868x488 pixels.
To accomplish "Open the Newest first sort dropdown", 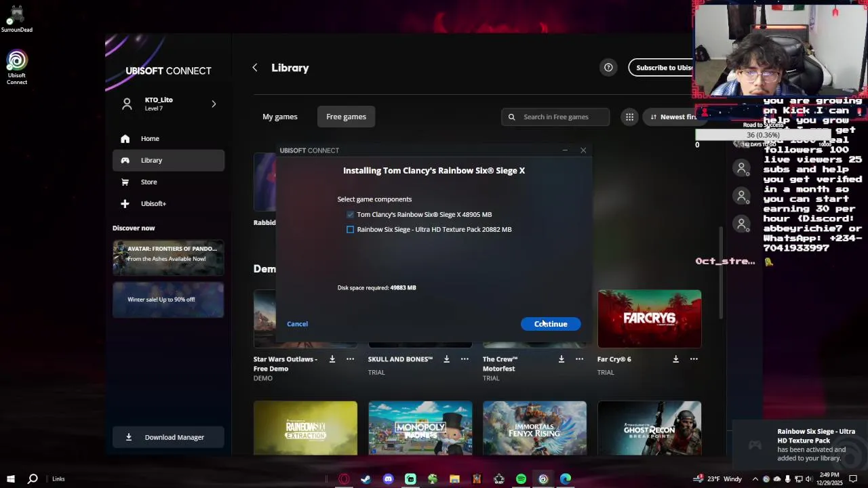I will [x=673, y=117].
